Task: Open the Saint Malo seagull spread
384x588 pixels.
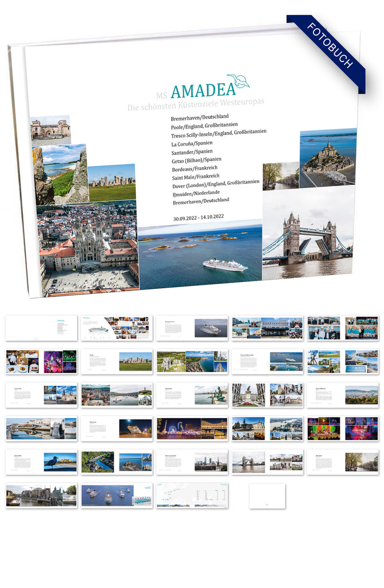Action: pos(42,462)
